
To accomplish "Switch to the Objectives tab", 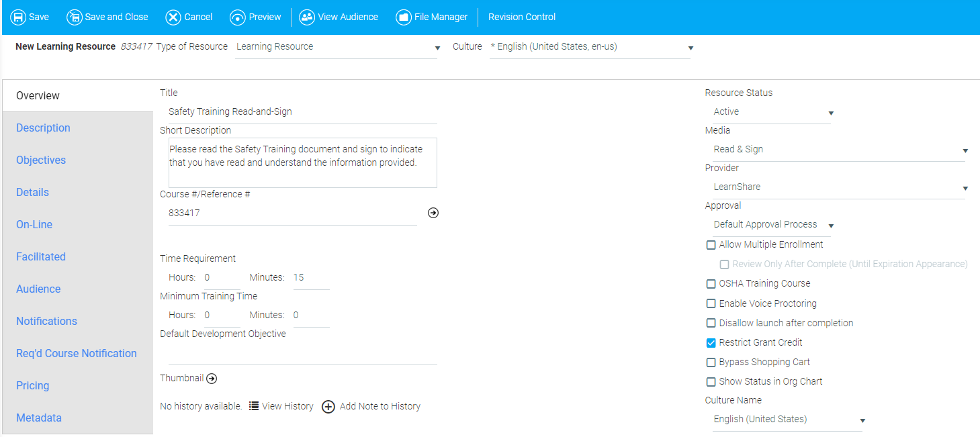I will (x=41, y=160).
